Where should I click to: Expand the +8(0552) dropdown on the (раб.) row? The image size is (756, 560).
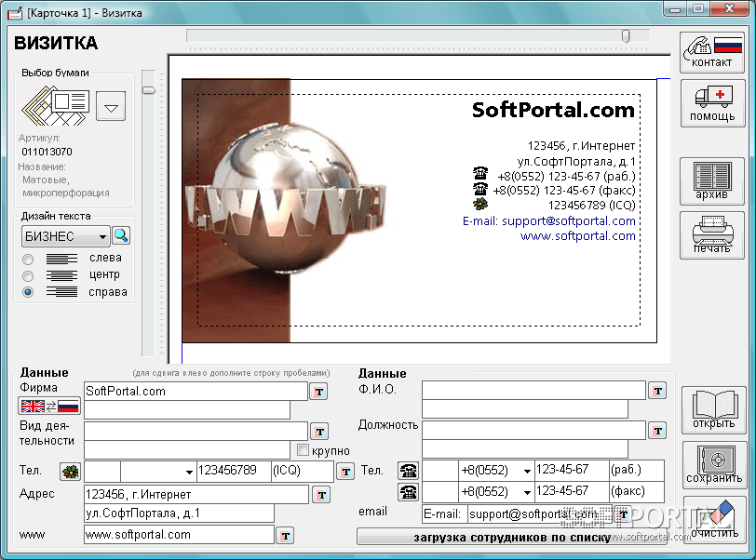(527, 471)
